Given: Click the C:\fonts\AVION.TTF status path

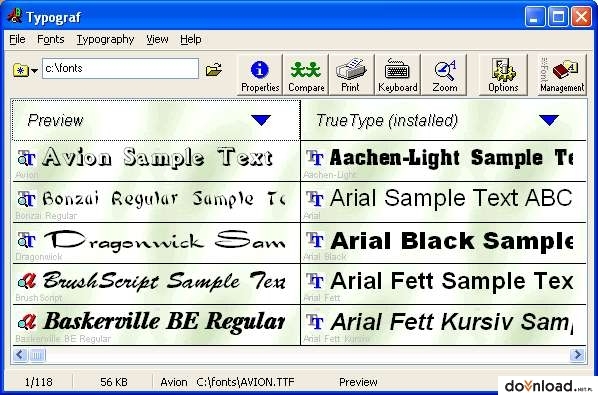Looking at the screenshot, I should pos(245,382).
